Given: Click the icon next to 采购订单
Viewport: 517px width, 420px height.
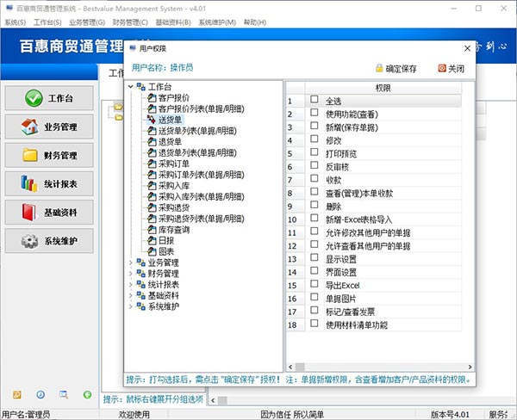Looking at the screenshot, I should [152, 164].
